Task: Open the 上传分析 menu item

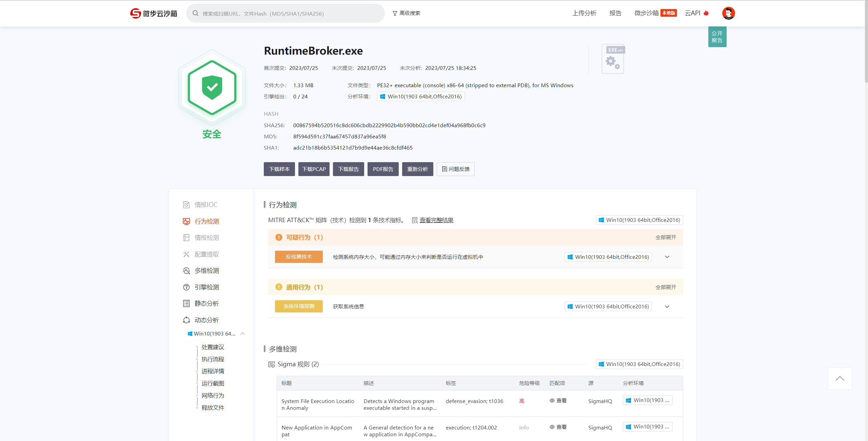Action: tap(584, 13)
